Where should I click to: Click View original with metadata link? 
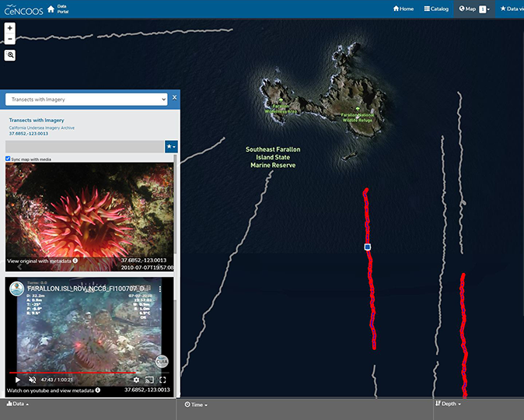pos(39,261)
